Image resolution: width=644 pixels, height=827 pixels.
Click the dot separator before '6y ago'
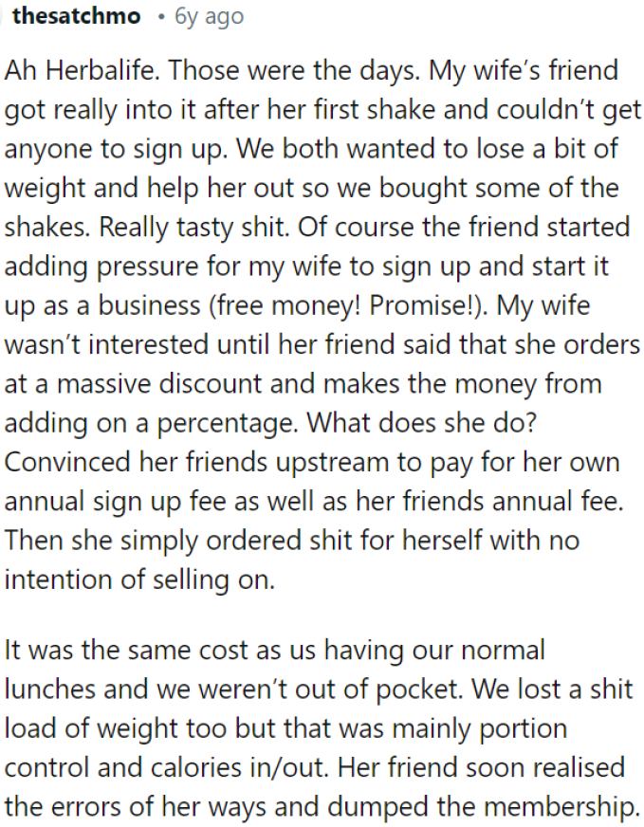160,17
